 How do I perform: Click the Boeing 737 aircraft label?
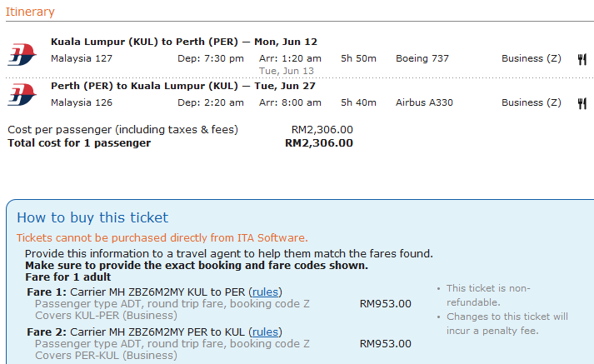[x=422, y=58]
